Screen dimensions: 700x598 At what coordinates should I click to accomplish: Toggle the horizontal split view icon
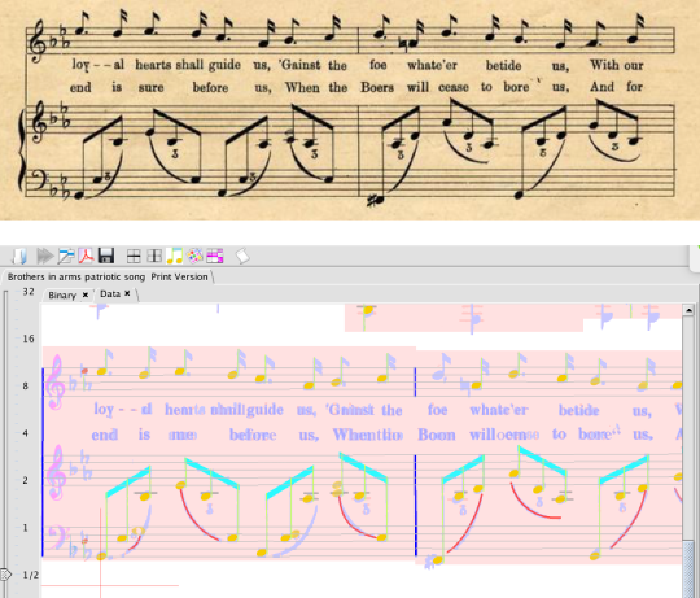134,256
